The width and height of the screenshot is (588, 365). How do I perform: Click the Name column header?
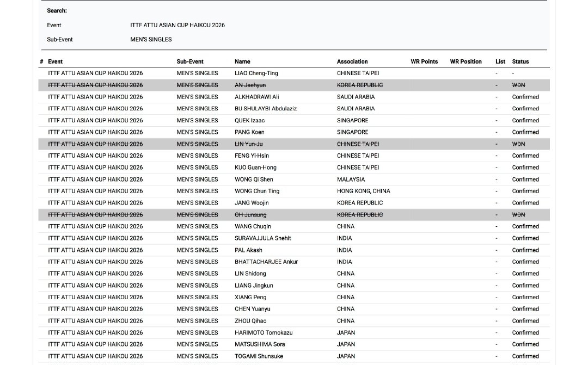242,61
